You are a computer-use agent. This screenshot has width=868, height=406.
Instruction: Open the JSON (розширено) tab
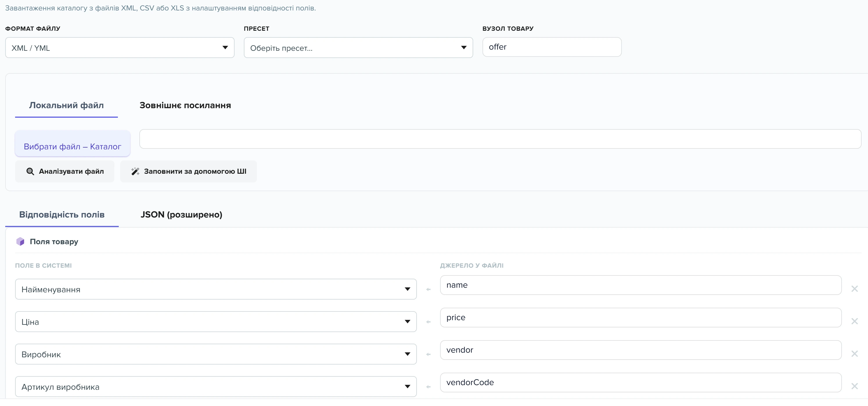point(181,215)
